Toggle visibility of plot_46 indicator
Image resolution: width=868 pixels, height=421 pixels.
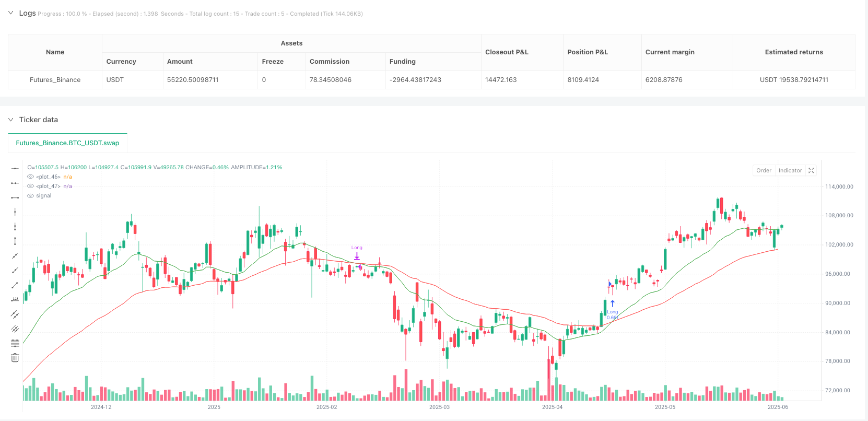[x=30, y=177]
